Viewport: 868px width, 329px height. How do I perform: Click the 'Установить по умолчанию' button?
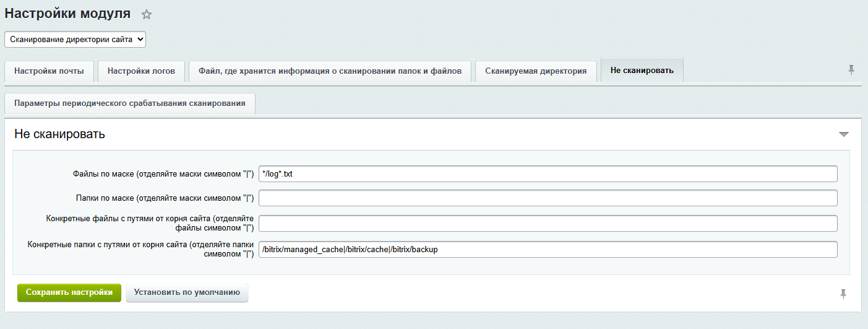[187, 293]
